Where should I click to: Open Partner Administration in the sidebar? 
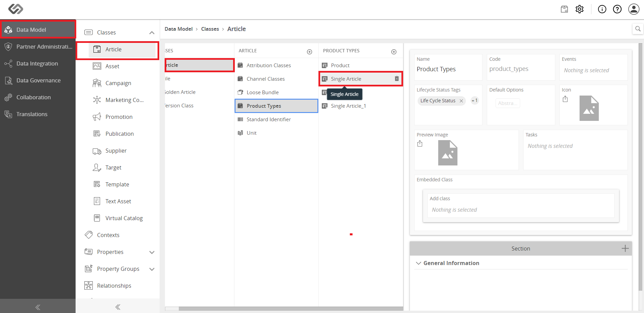pos(38,47)
